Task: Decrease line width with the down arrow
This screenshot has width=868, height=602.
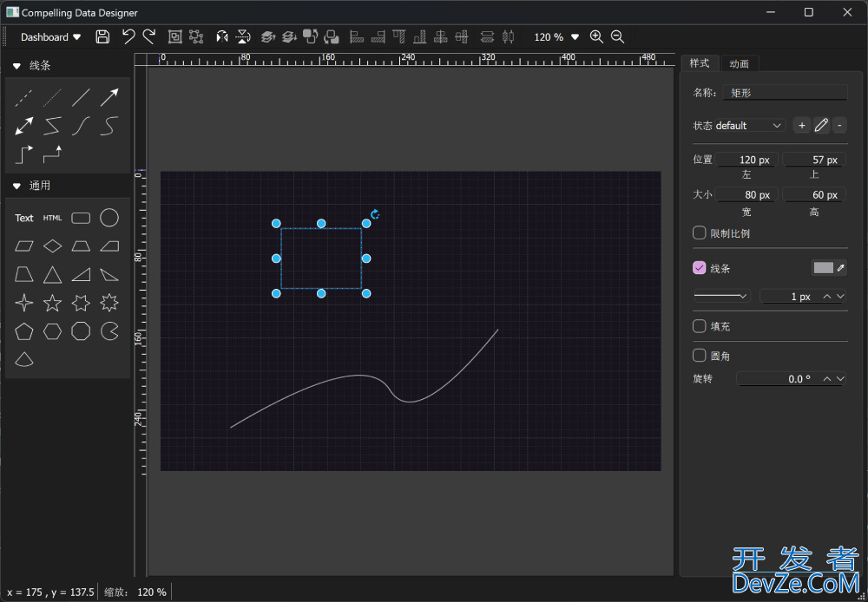Action: pyautogui.click(x=840, y=297)
